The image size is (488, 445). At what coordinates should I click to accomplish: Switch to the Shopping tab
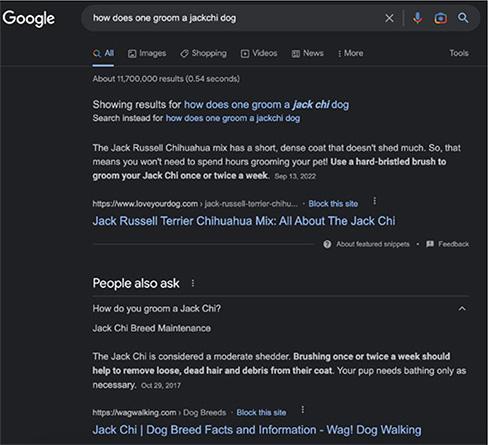(203, 53)
